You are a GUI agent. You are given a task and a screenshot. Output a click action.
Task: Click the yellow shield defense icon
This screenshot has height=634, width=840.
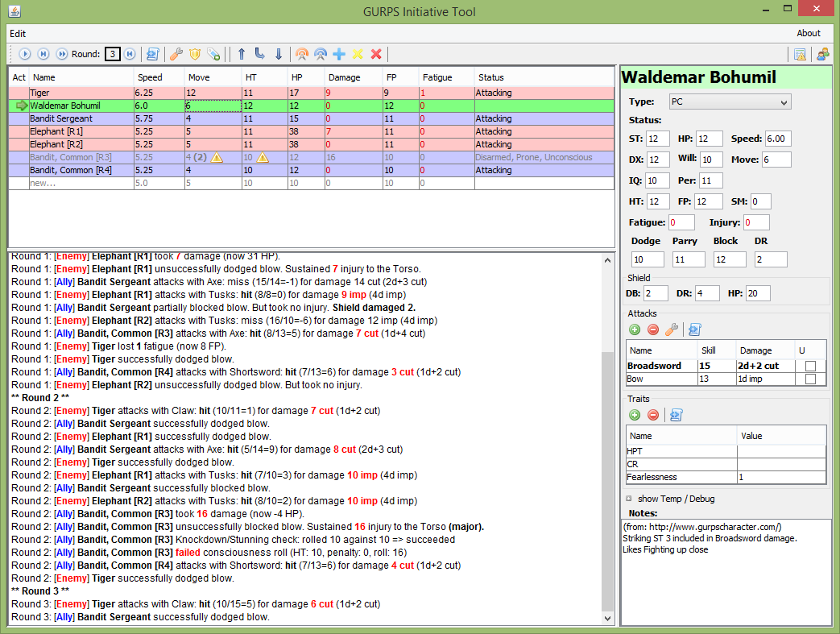click(x=194, y=54)
